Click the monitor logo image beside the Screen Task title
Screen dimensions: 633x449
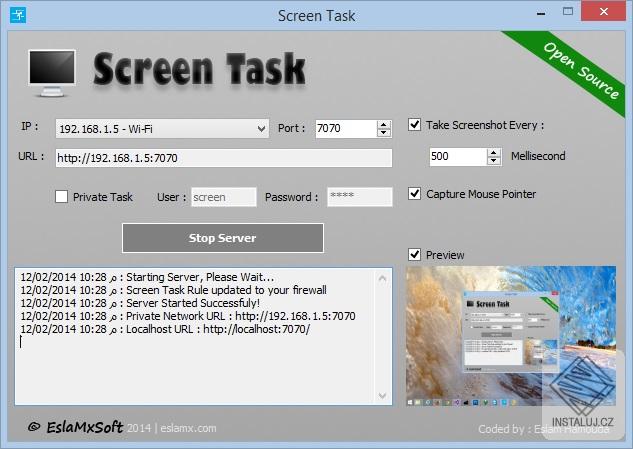(x=52, y=73)
